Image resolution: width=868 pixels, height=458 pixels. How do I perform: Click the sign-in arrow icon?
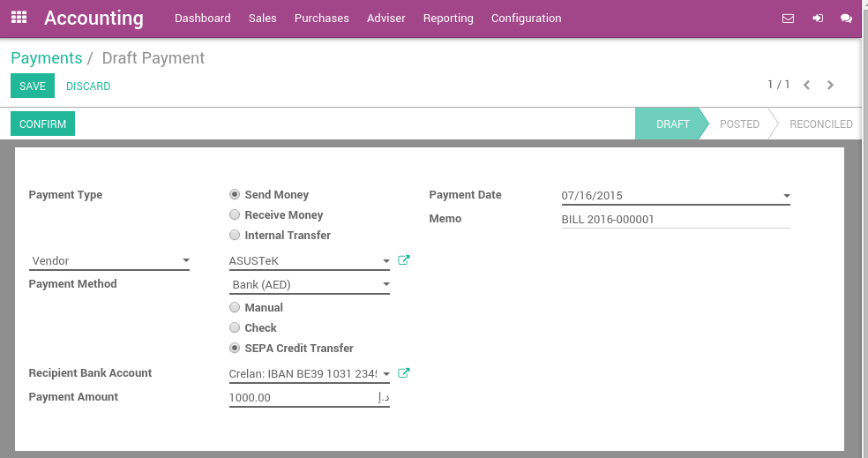pyautogui.click(x=818, y=19)
